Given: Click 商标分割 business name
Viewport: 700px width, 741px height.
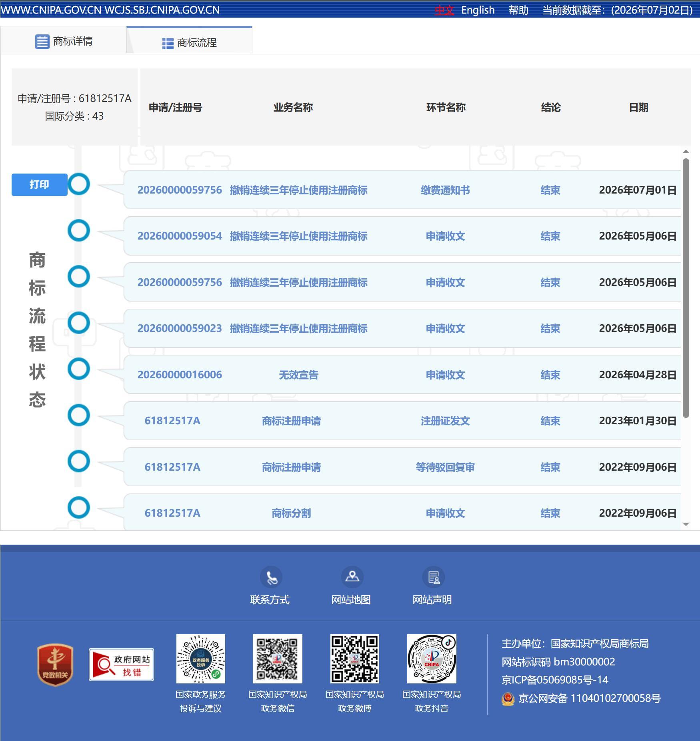Looking at the screenshot, I should click(x=291, y=513).
